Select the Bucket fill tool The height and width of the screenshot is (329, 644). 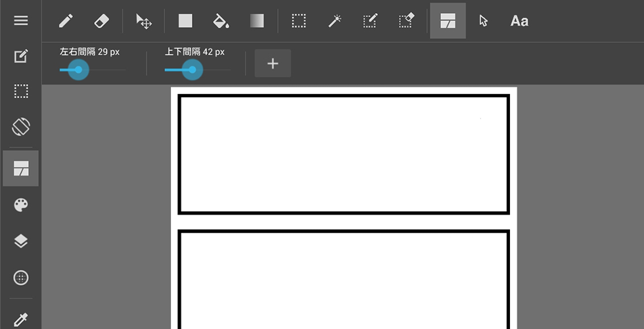[221, 21]
